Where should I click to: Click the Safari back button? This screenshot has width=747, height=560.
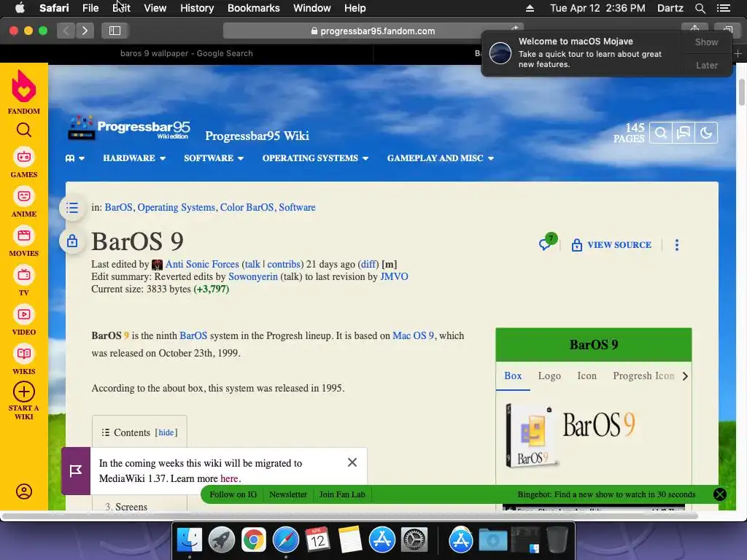click(x=66, y=31)
